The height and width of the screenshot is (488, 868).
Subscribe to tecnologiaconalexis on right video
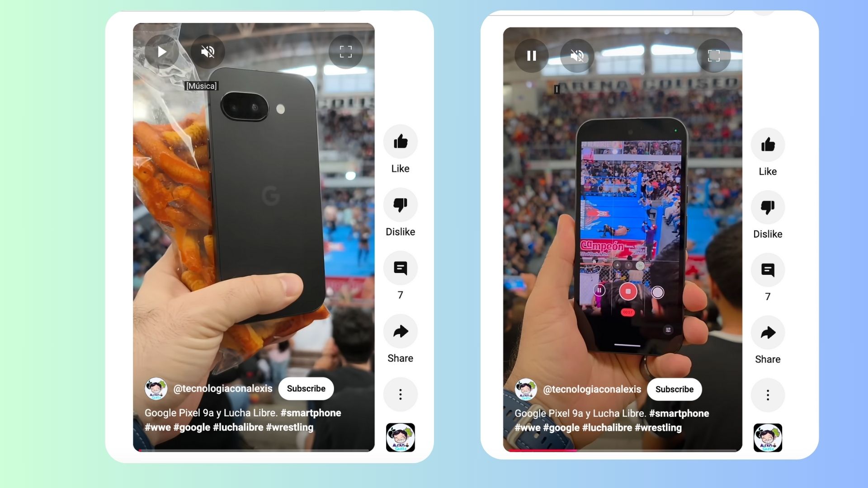(674, 389)
